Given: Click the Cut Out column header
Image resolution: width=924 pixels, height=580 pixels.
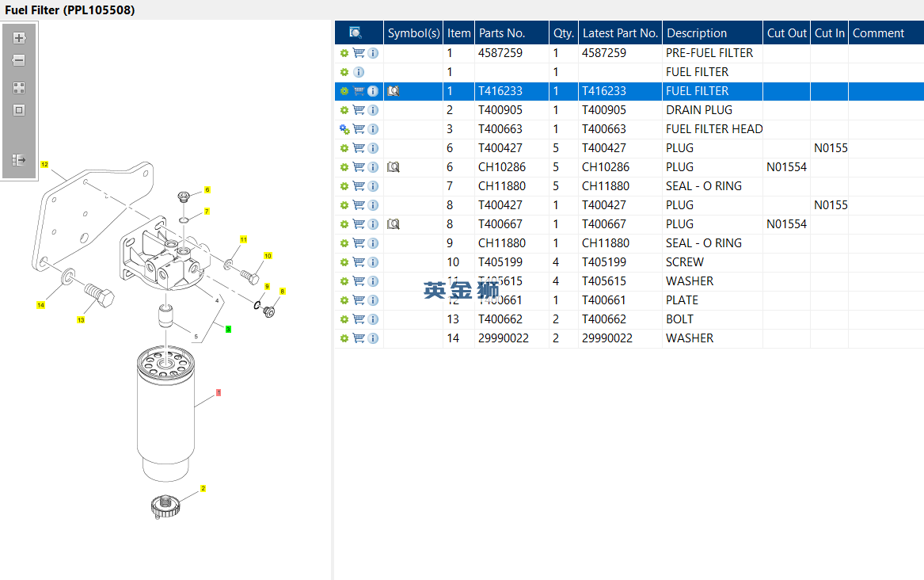Looking at the screenshot, I should 786,33.
